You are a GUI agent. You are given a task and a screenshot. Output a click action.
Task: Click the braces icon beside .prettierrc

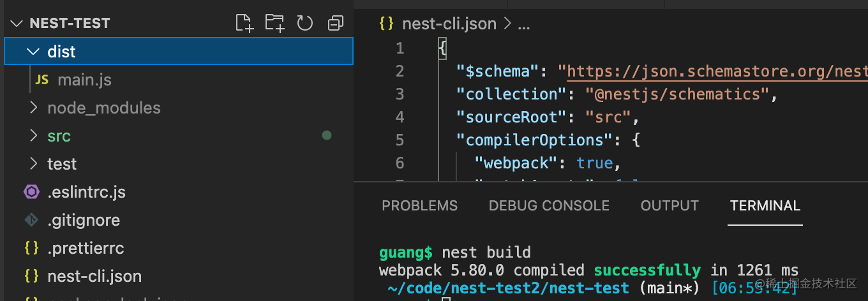31,248
